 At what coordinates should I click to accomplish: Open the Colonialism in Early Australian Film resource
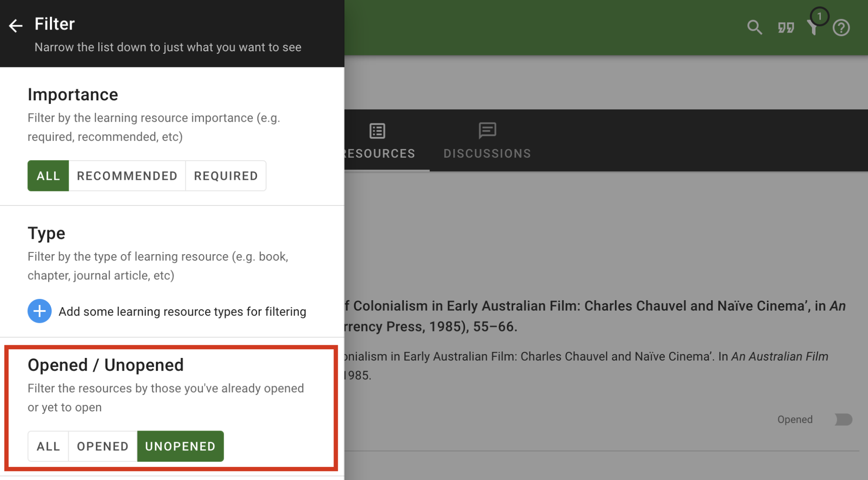click(595, 306)
